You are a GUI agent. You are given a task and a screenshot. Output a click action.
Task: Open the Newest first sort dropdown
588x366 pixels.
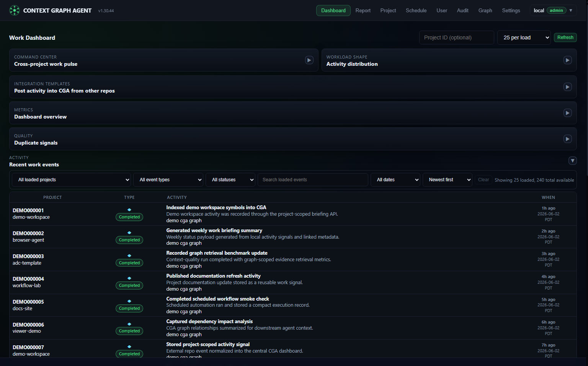coord(448,180)
